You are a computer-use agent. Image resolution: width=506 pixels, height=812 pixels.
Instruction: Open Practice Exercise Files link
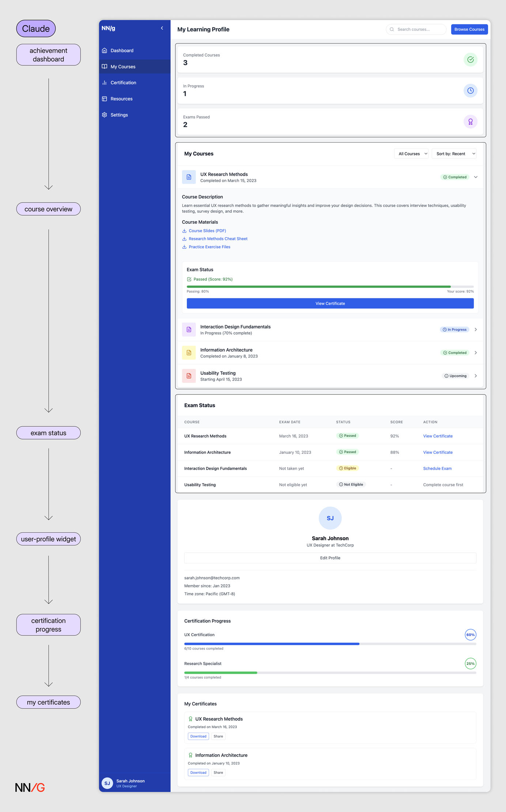[209, 247]
